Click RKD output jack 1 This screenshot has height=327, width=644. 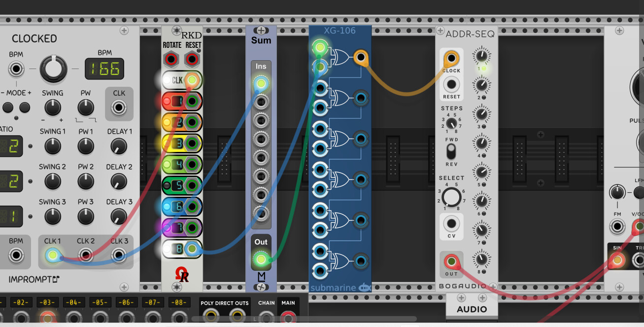(193, 102)
